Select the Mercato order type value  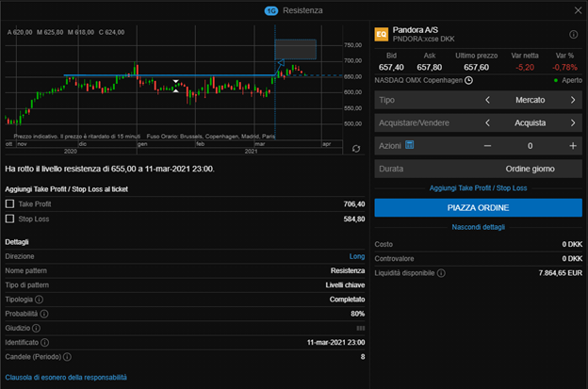530,100
